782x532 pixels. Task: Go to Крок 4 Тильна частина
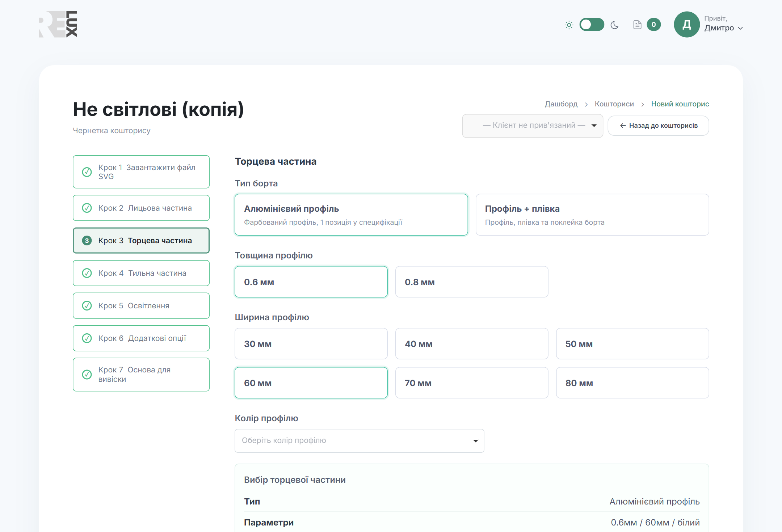pos(141,273)
